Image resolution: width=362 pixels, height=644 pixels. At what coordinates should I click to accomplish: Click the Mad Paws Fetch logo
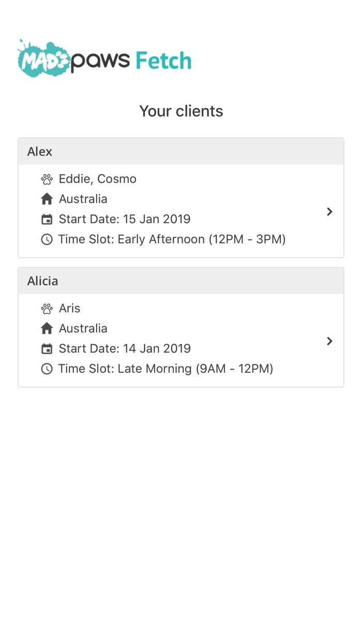(x=104, y=59)
